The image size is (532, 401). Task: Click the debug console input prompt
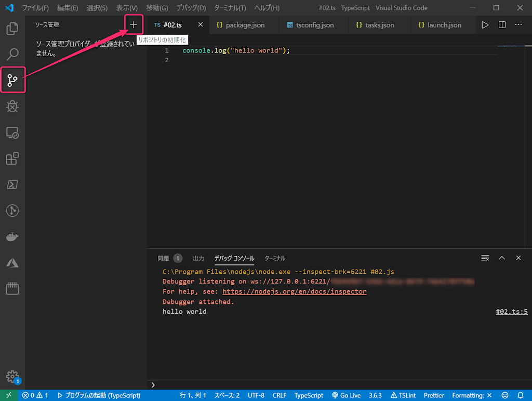point(339,385)
